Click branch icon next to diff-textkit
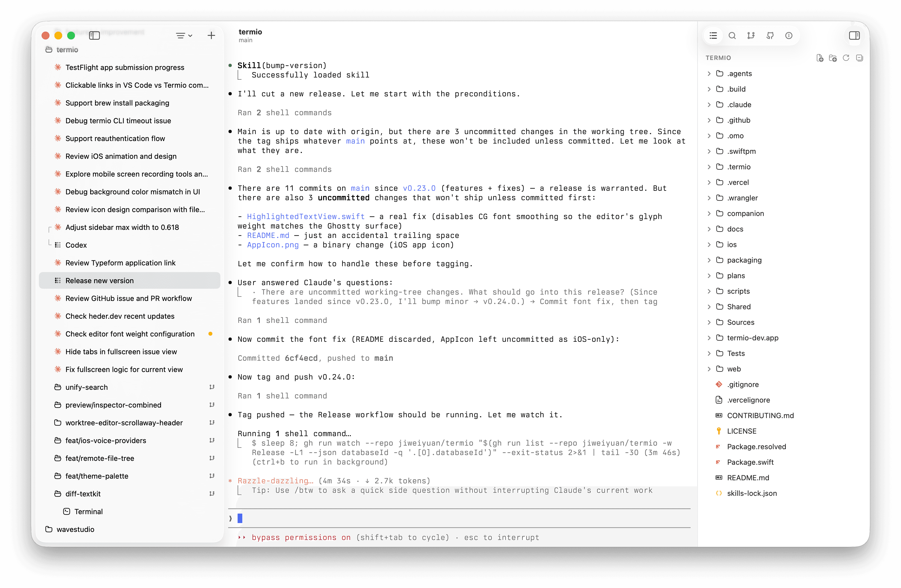Screen dimensions: 901x588 click(212, 494)
